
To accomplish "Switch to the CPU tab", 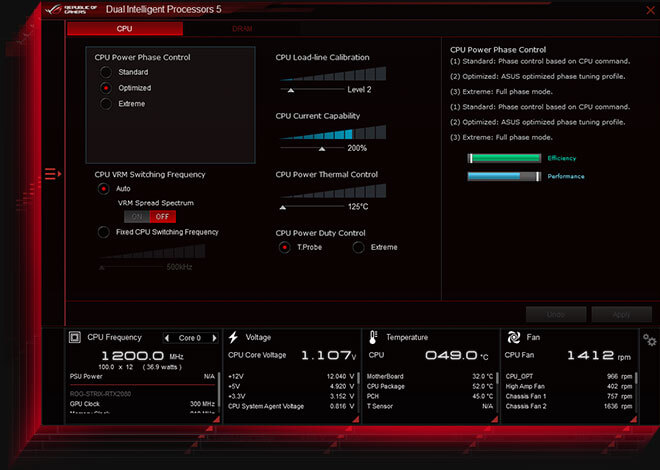I will (x=125, y=29).
